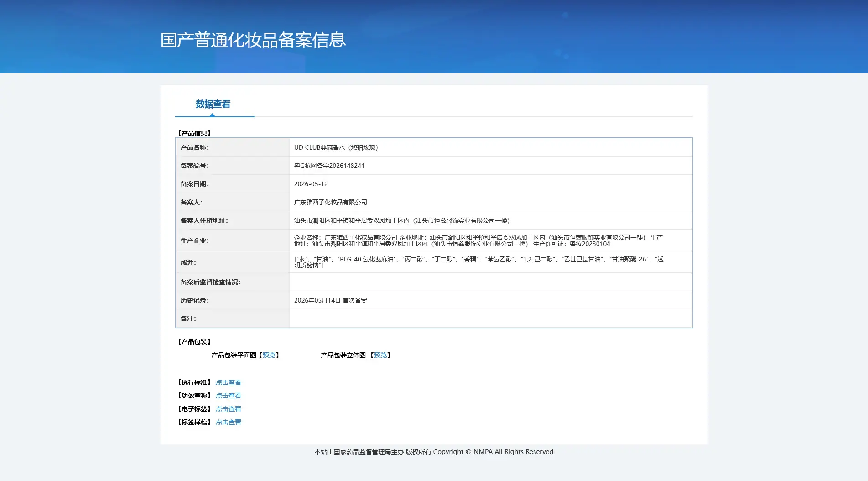Click the 备注 field label
Image resolution: width=868 pixels, height=481 pixels.
(x=188, y=319)
